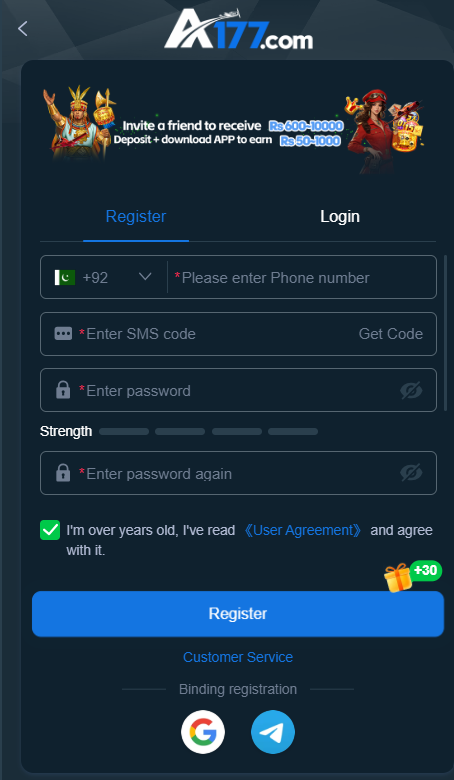This screenshot has width=454, height=780.
Task: Request SMS code with Get Code
Action: [391, 334]
